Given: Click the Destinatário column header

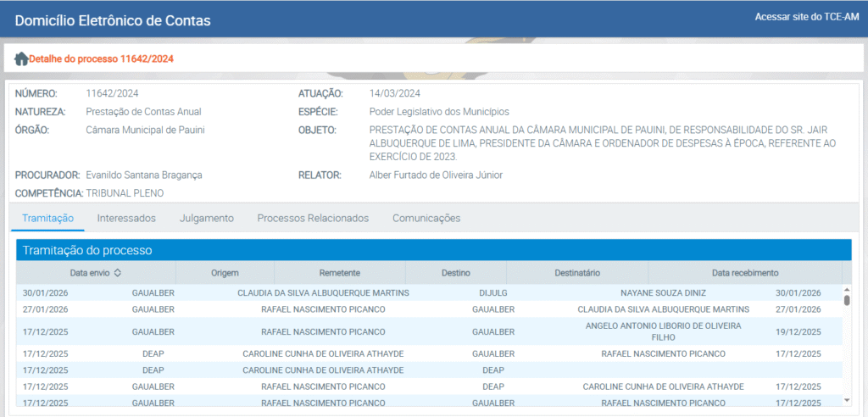Looking at the screenshot, I should coord(577,273).
